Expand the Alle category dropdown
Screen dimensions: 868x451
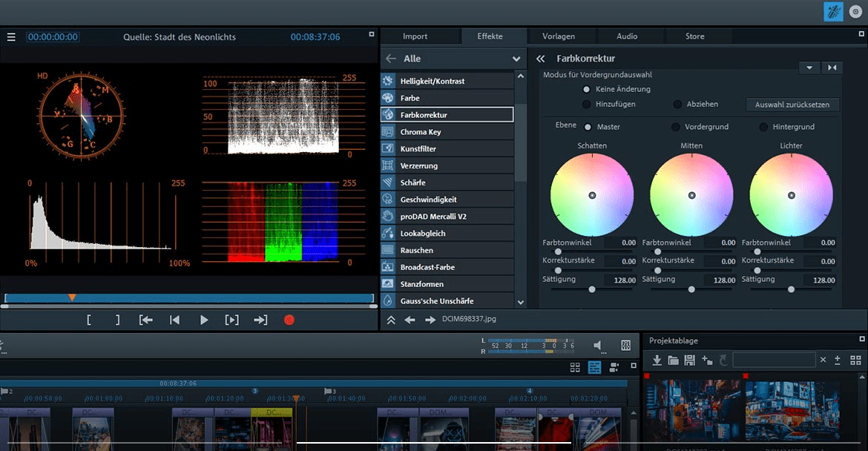tap(516, 59)
